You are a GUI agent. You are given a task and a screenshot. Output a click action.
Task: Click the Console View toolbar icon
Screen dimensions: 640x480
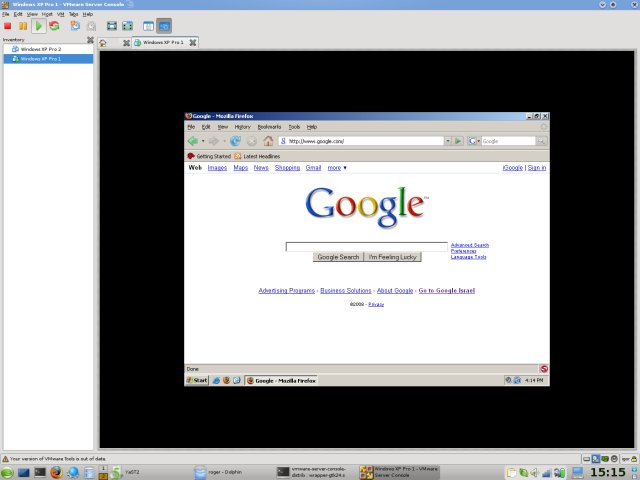pos(164,26)
